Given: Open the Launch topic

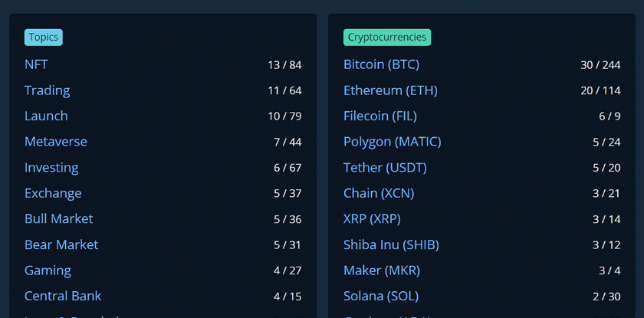Looking at the screenshot, I should (46, 116).
